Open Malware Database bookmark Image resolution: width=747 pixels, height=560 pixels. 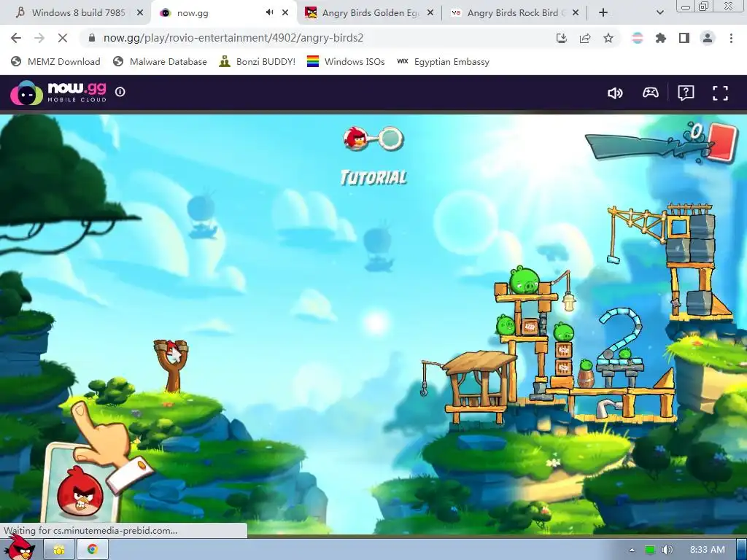click(x=160, y=61)
